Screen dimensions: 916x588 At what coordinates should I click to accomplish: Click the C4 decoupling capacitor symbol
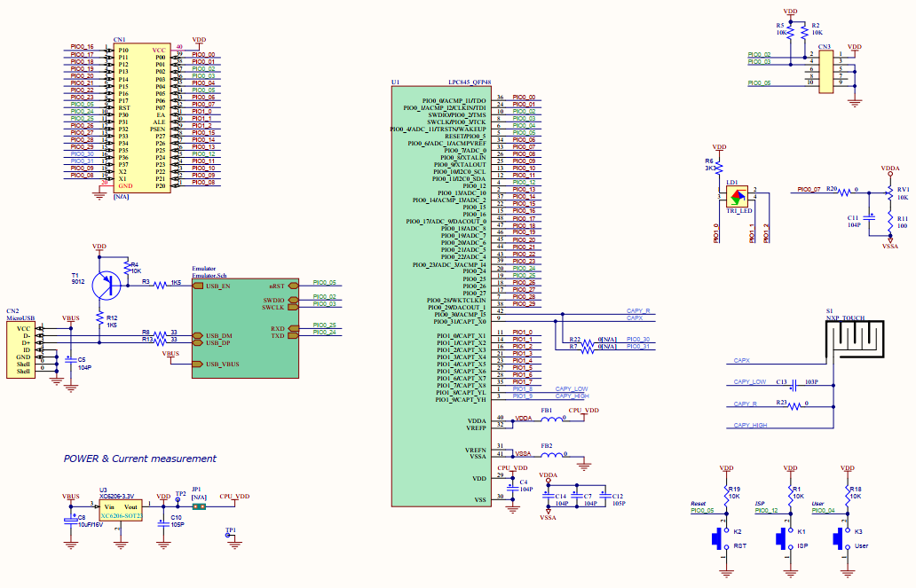click(512, 486)
